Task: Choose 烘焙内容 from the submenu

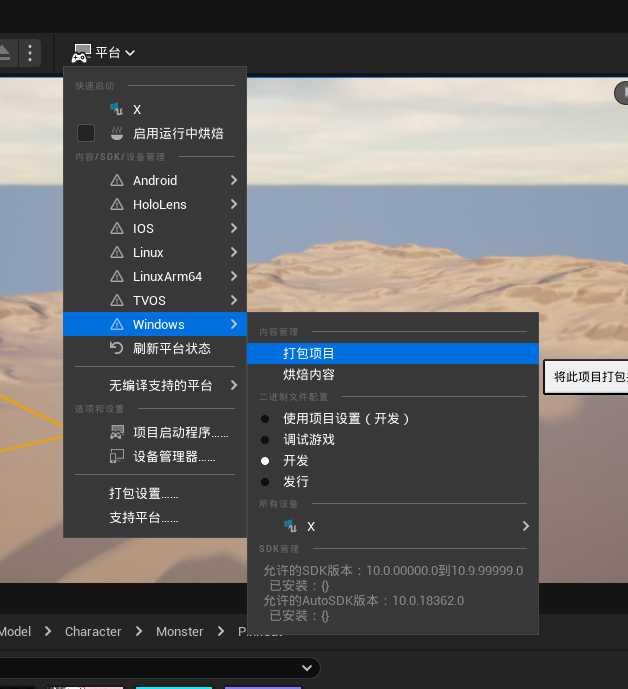Action: click(x=308, y=375)
